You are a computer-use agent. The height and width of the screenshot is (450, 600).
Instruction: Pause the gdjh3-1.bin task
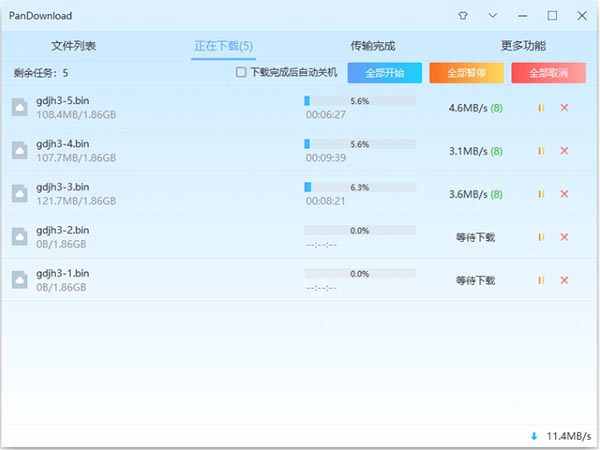541,281
